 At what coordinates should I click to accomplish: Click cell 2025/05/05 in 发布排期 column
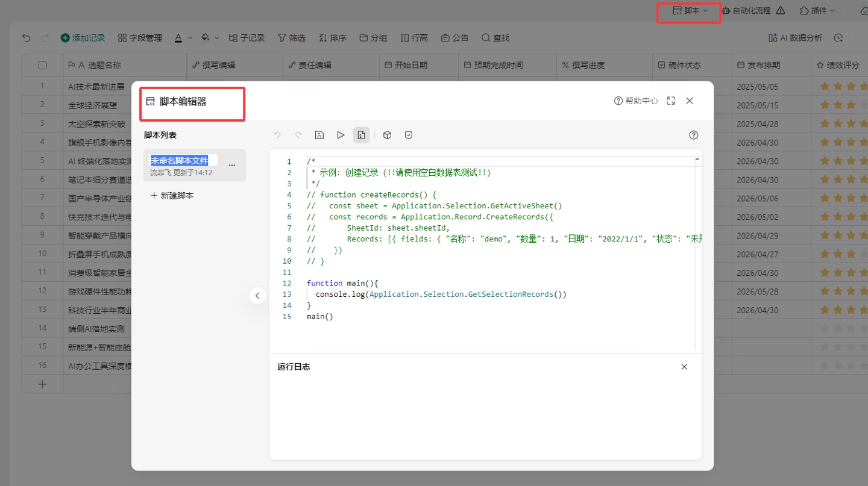coord(771,86)
